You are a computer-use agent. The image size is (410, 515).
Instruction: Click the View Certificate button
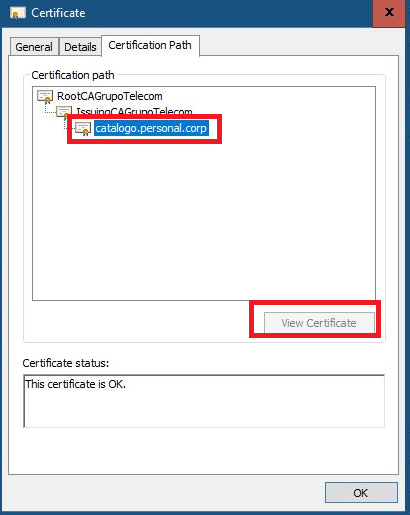[x=319, y=323]
